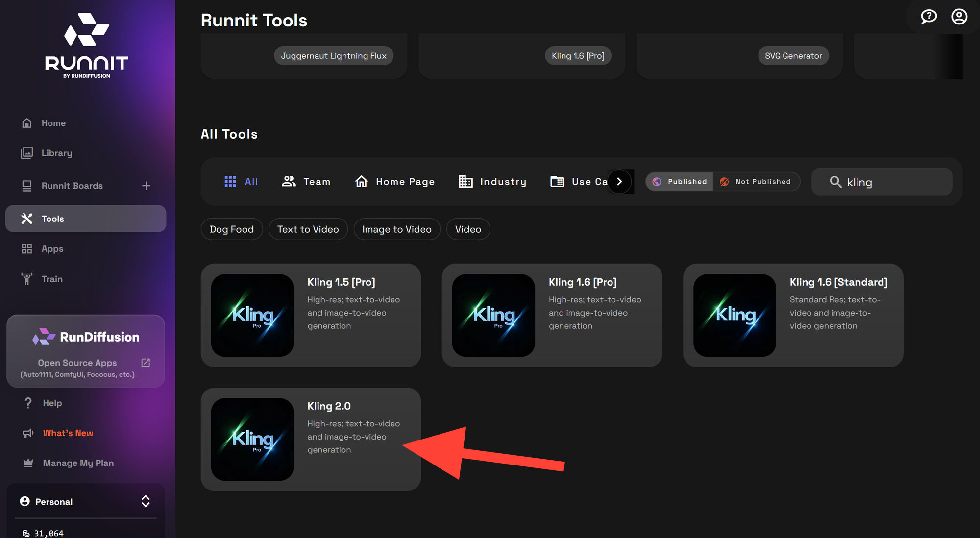Screen dimensions: 980x538
Task: Click the credits coin icon
Action: click(26, 533)
